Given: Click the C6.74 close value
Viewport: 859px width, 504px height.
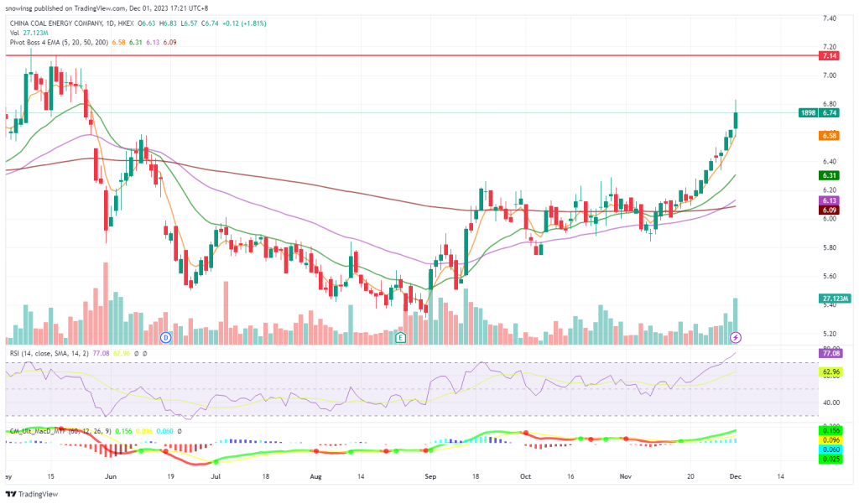Looking at the screenshot, I should tap(210, 23).
